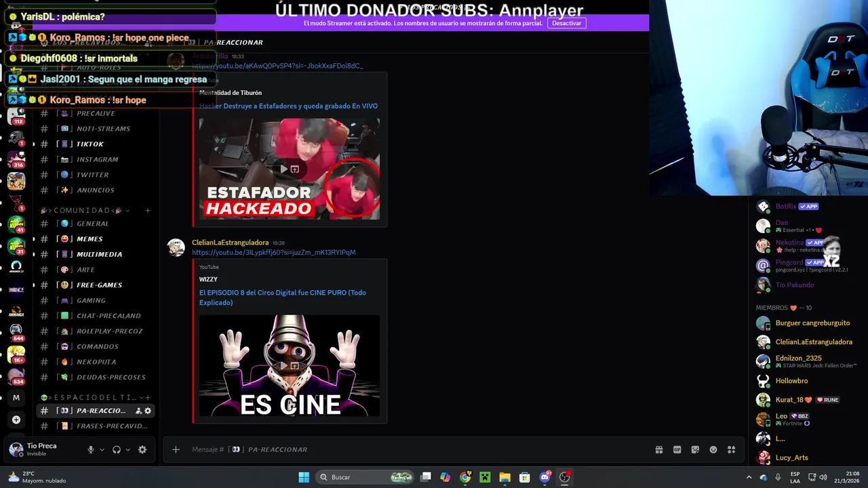Click ClelianLaEstranguladora username in chat
The height and width of the screenshot is (488, 868).
230,243
